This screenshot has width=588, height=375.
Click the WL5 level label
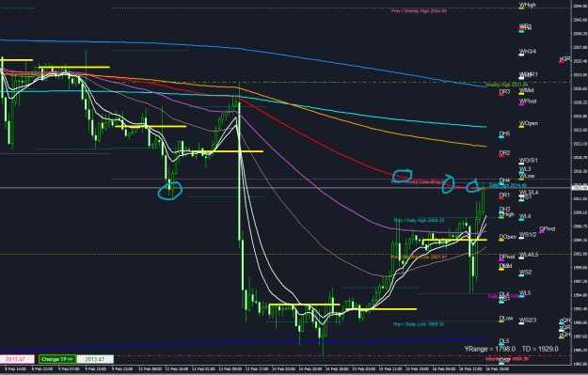[x=525, y=293]
